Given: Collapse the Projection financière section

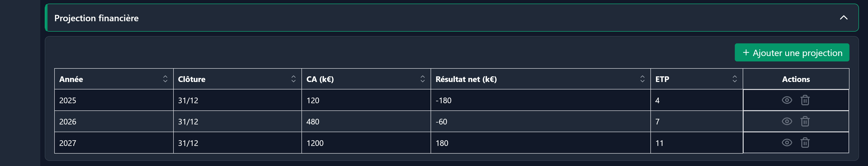Looking at the screenshot, I should pos(843,18).
